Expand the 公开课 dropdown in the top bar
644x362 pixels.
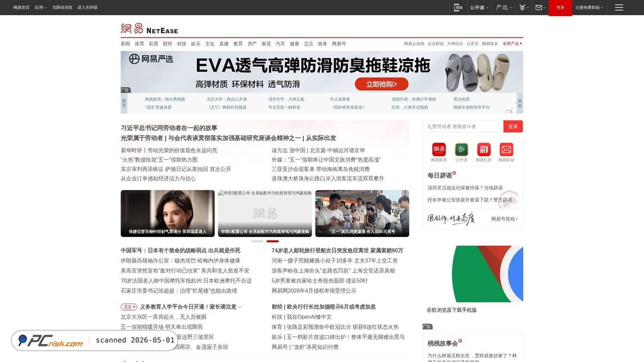coord(479,8)
